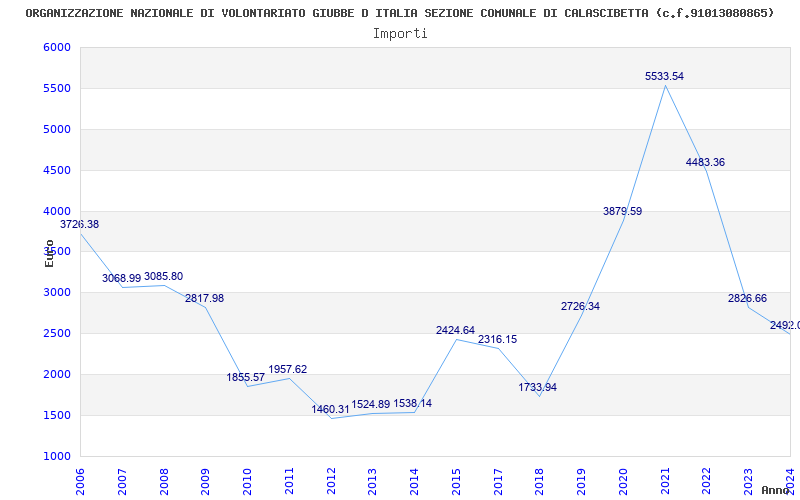Viewport: 800px width, 500px height.
Task: Click the data label 3726.38
Action: [80, 224]
